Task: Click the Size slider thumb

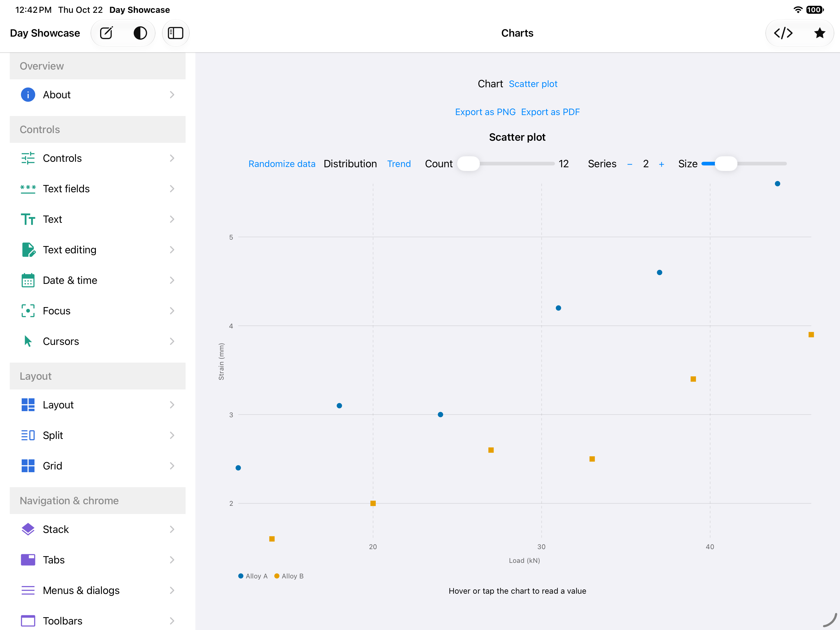Action: (x=726, y=164)
